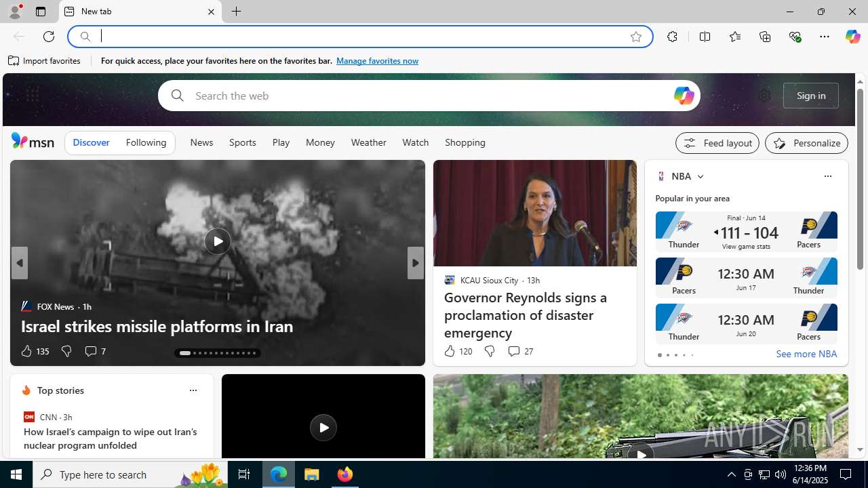Open the Shopping menu item

pos(465,143)
